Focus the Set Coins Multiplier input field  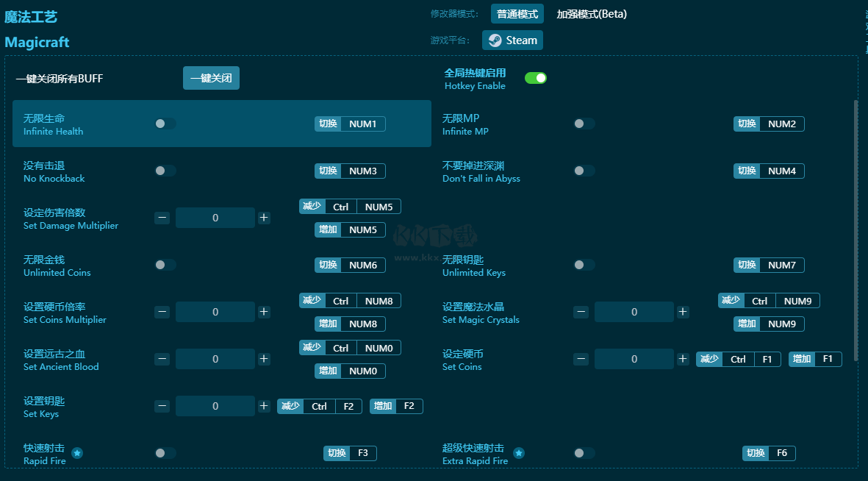[215, 312]
